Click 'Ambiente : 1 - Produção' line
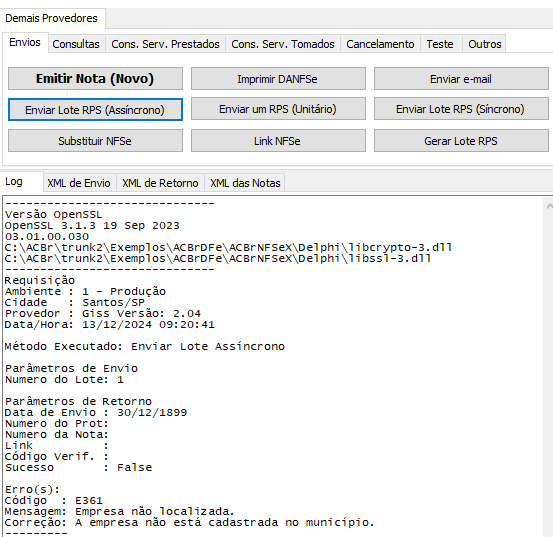This screenshot has height=537, width=553. pos(85,292)
